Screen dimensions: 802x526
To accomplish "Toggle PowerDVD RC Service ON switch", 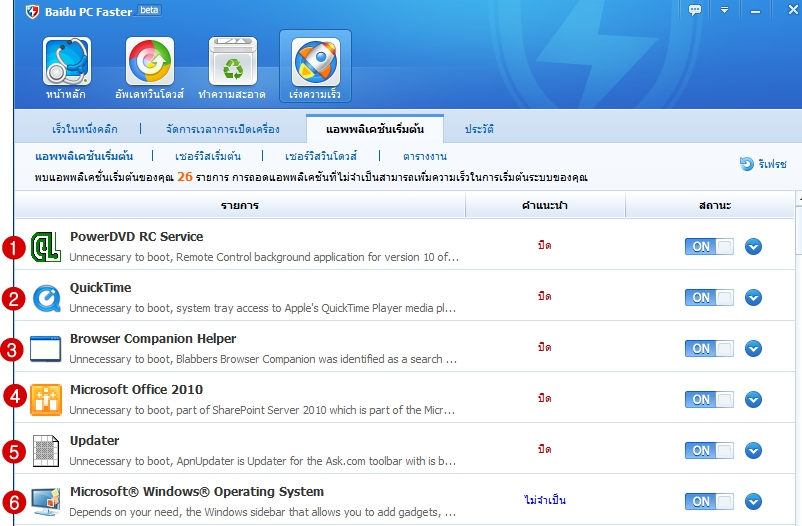I will pos(709,247).
